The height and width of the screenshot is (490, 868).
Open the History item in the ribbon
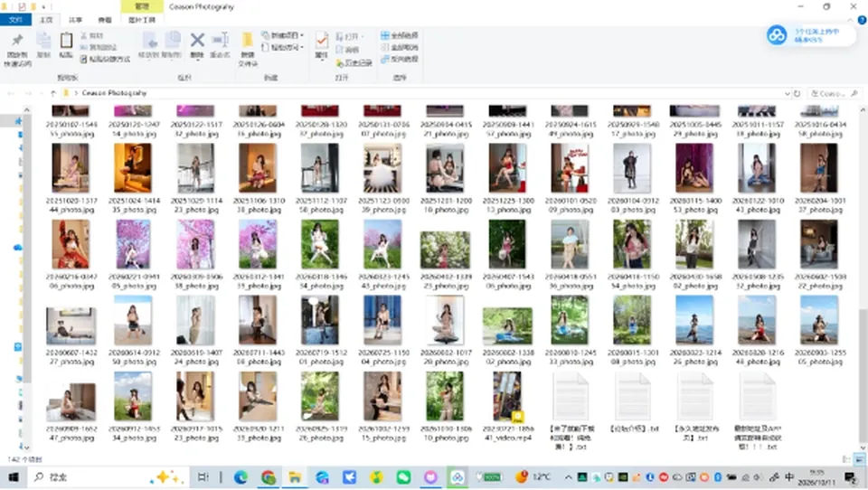tap(354, 63)
